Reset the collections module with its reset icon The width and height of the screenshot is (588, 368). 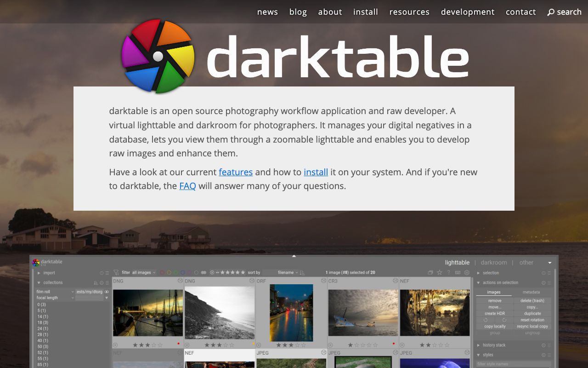point(102,283)
